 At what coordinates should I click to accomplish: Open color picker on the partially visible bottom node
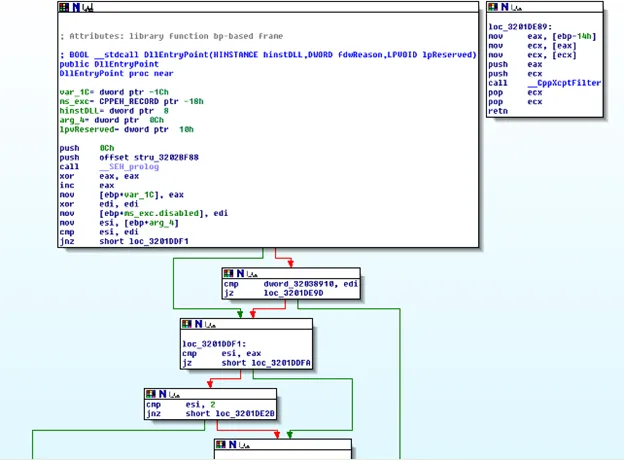click(221, 444)
